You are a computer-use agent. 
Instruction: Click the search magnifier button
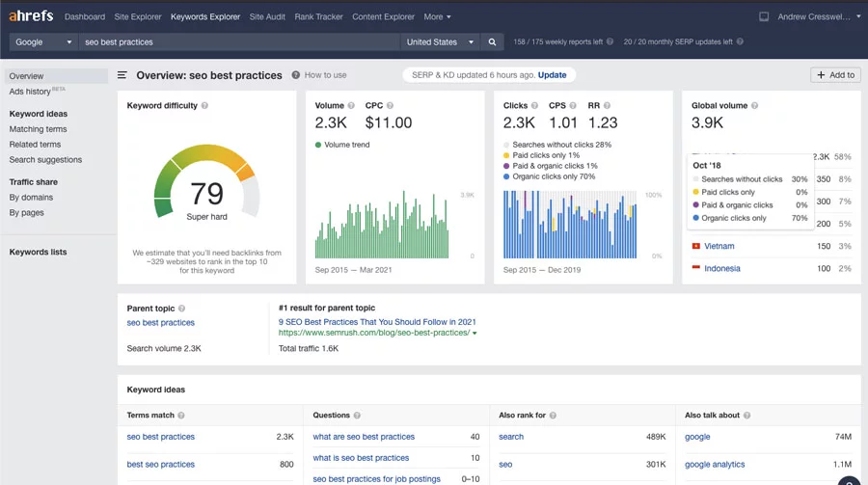tap(492, 42)
